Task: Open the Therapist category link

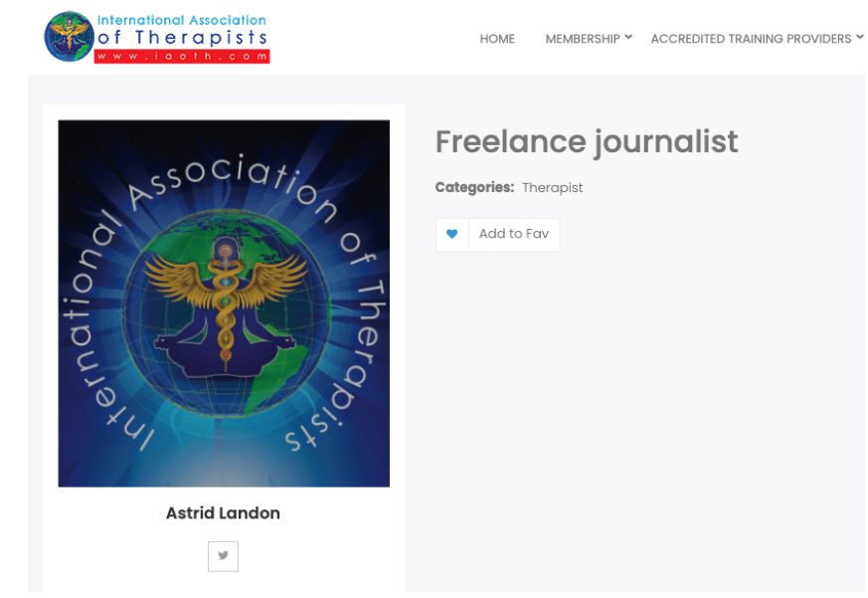Action: point(552,188)
